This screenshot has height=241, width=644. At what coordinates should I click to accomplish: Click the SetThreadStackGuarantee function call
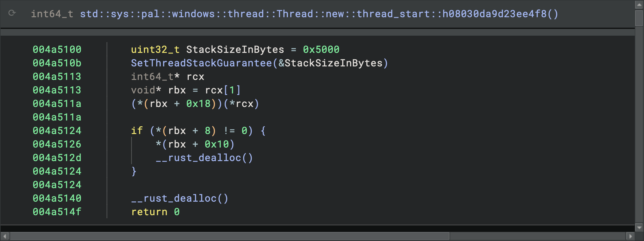click(x=202, y=63)
